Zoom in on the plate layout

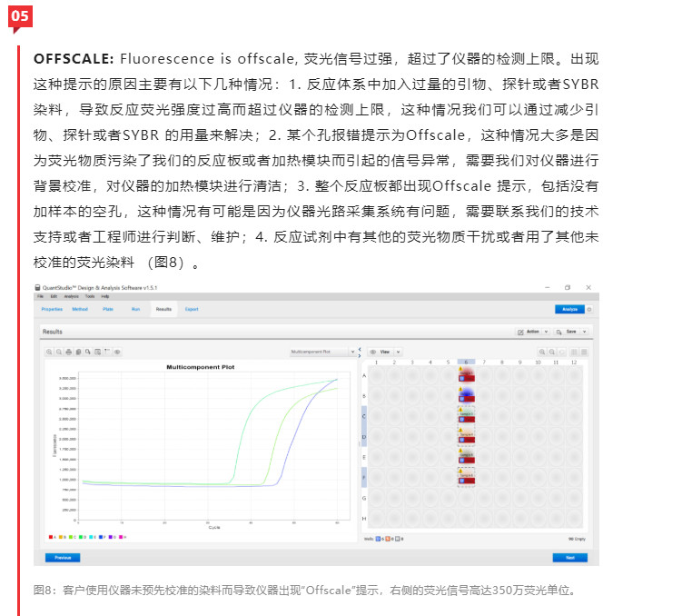pos(543,352)
